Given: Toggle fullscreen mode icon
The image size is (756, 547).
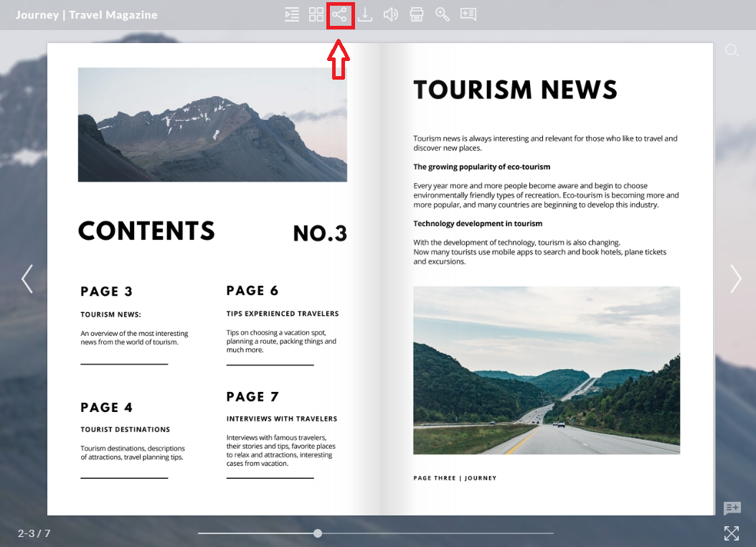Looking at the screenshot, I should point(732,533).
